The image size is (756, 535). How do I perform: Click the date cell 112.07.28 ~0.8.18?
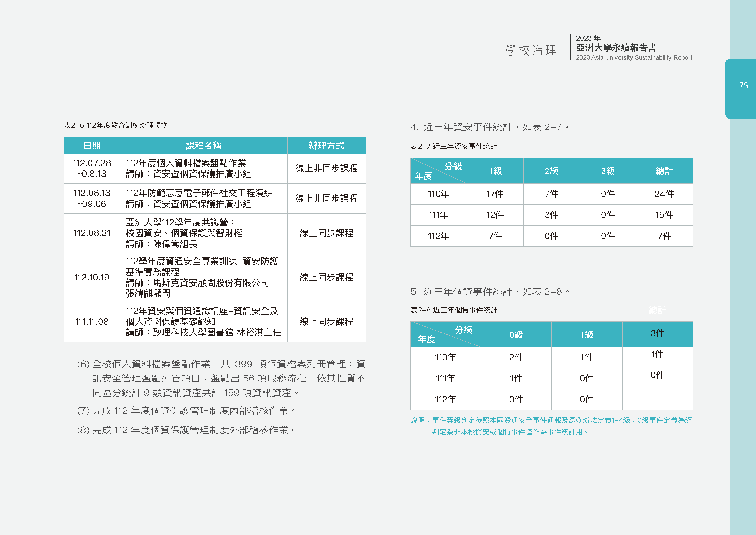pos(92,168)
